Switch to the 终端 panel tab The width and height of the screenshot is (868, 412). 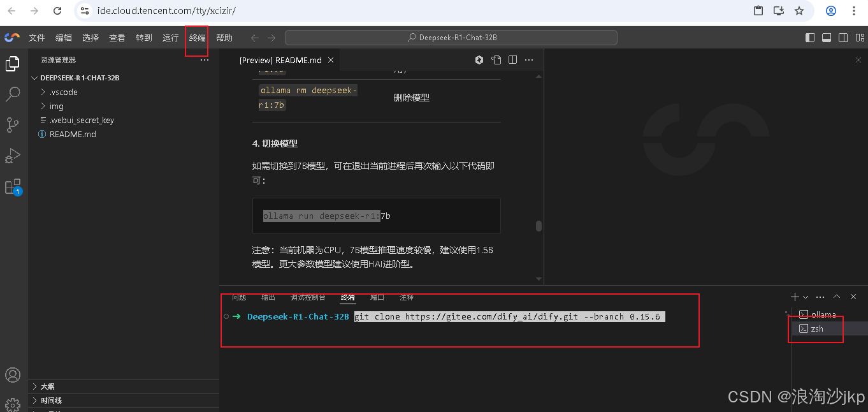[x=348, y=297]
